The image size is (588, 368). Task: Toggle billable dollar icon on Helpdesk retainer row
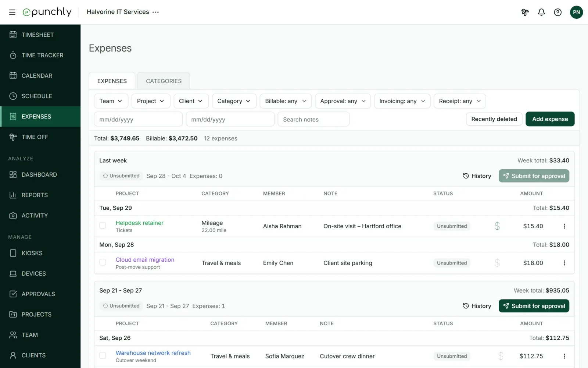pyautogui.click(x=497, y=226)
